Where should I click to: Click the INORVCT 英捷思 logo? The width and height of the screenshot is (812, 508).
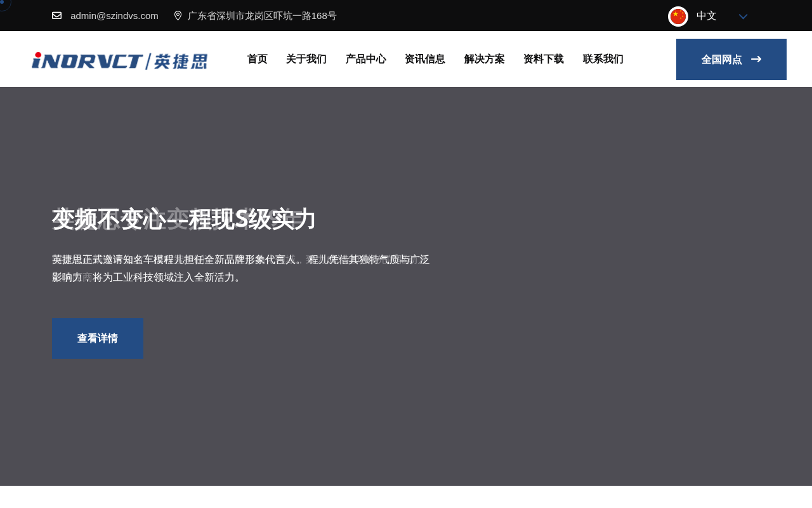pyautogui.click(x=119, y=60)
